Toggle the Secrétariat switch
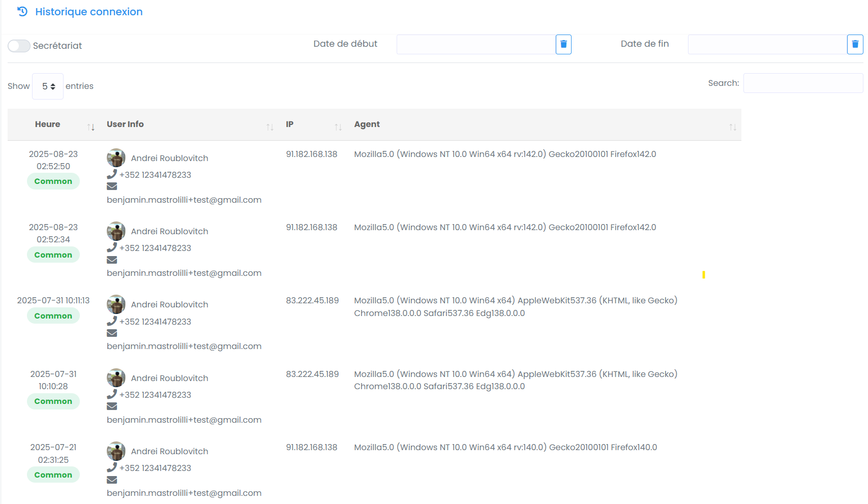The width and height of the screenshot is (868, 504). [x=19, y=46]
